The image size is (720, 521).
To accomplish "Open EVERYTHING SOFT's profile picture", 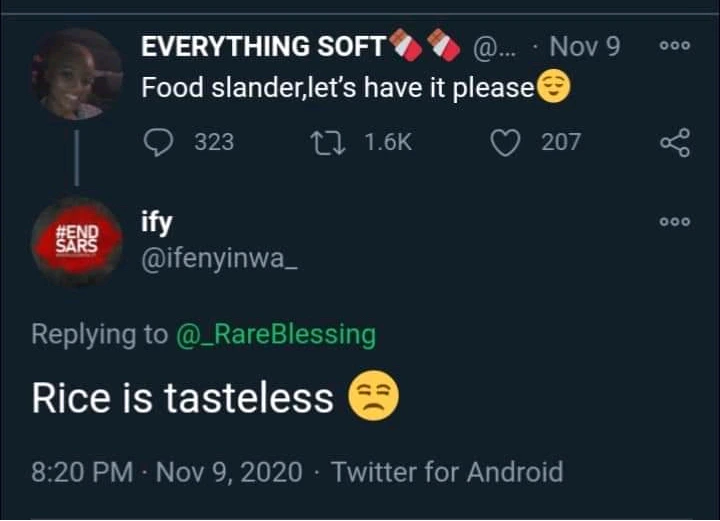I will (76, 74).
